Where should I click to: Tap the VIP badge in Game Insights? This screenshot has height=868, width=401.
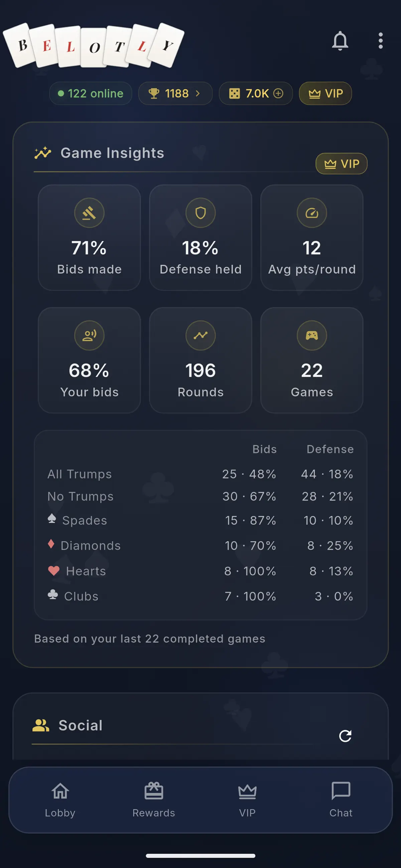coord(342,164)
